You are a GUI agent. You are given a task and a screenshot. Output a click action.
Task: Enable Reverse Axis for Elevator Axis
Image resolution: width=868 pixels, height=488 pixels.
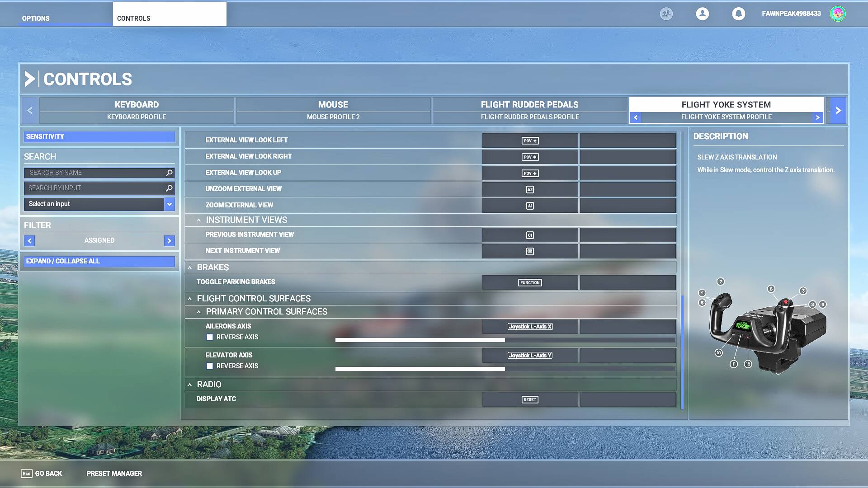coord(210,366)
